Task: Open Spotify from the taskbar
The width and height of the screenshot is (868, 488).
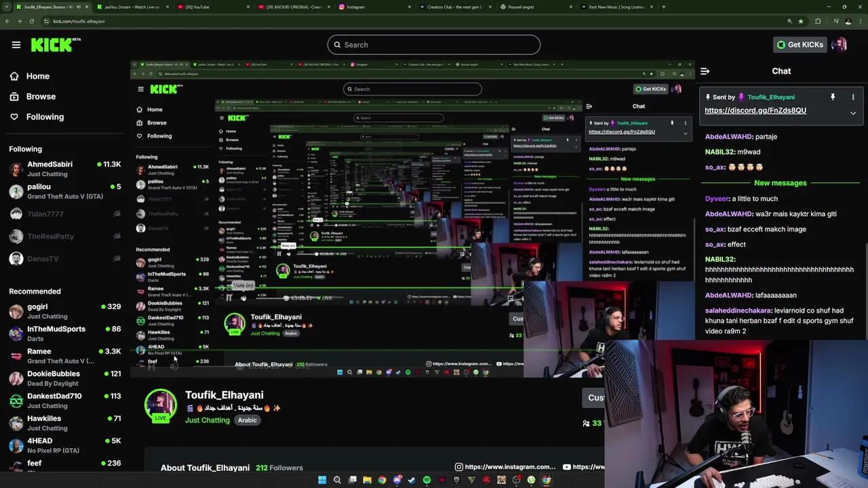Action: pos(427,480)
